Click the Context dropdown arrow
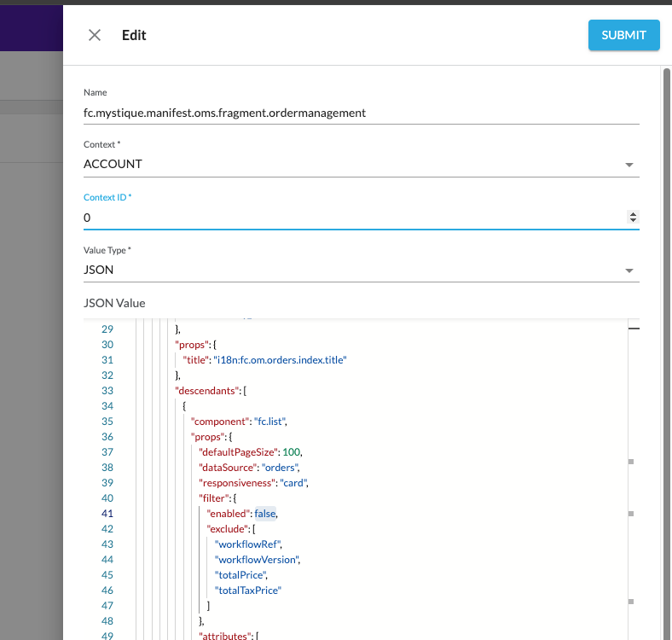The height and width of the screenshot is (640, 672). 629,165
